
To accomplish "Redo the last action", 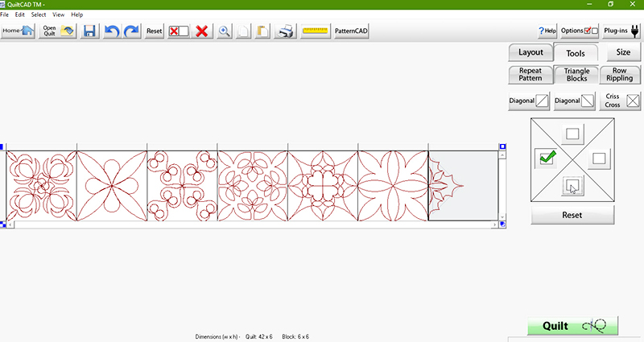I will 131,31.
